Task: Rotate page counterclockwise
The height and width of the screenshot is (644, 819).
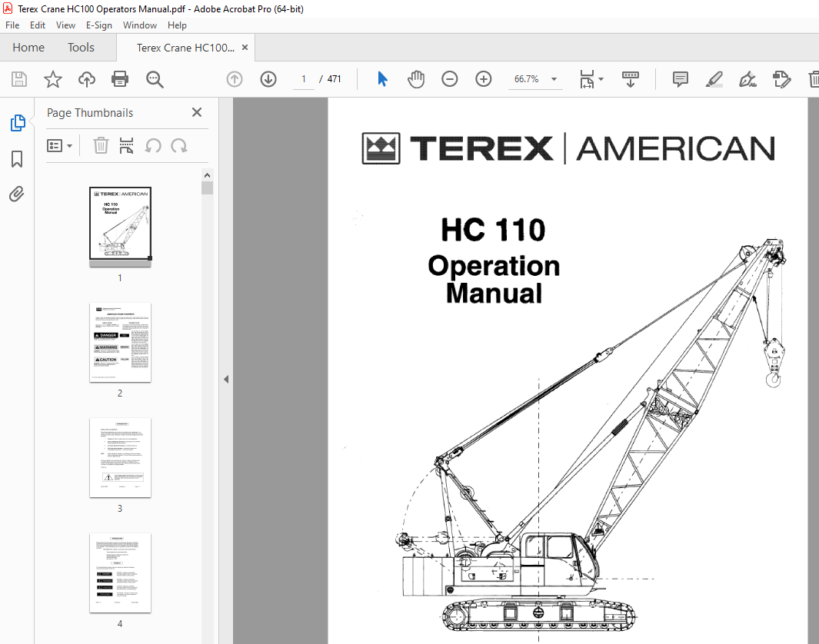Action: tap(153, 145)
